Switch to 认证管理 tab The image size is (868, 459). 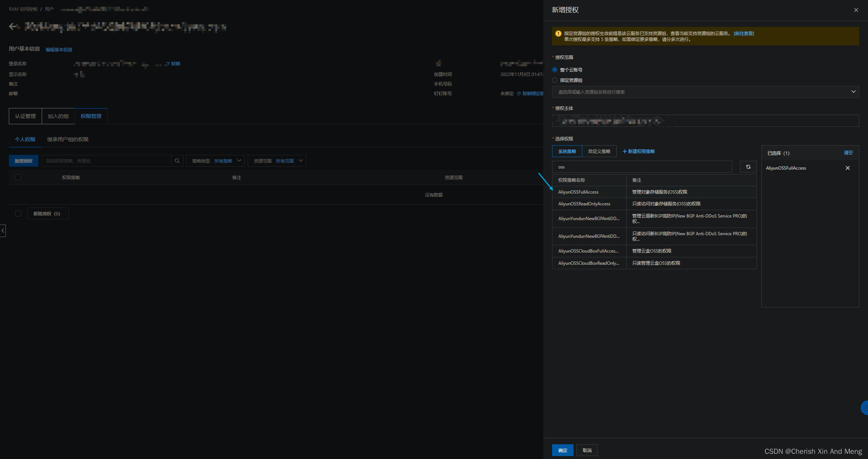pyautogui.click(x=25, y=116)
